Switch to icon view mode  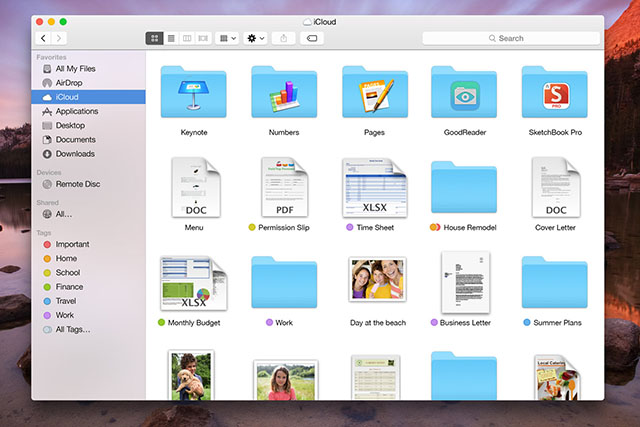click(155, 38)
